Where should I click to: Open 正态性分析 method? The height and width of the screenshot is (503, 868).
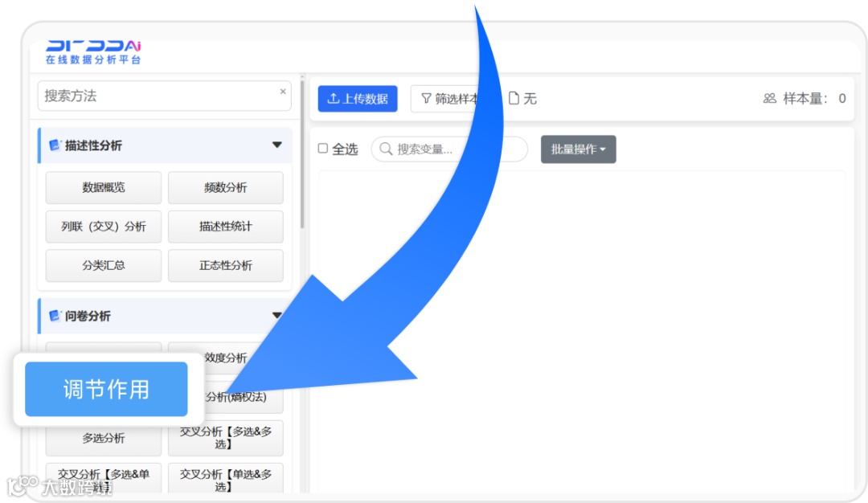(225, 266)
